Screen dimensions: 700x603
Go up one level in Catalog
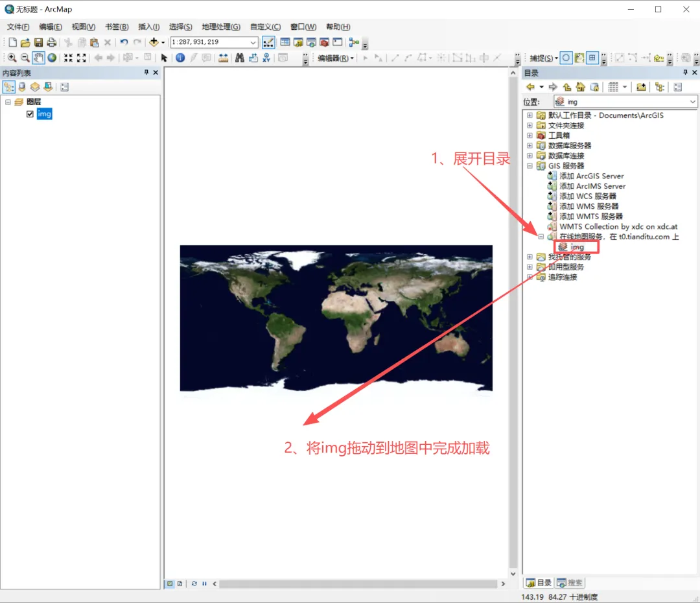point(567,87)
